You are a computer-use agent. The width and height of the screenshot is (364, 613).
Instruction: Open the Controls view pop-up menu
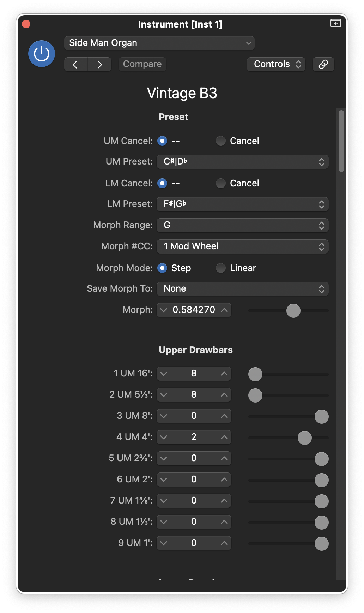coord(276,64)
